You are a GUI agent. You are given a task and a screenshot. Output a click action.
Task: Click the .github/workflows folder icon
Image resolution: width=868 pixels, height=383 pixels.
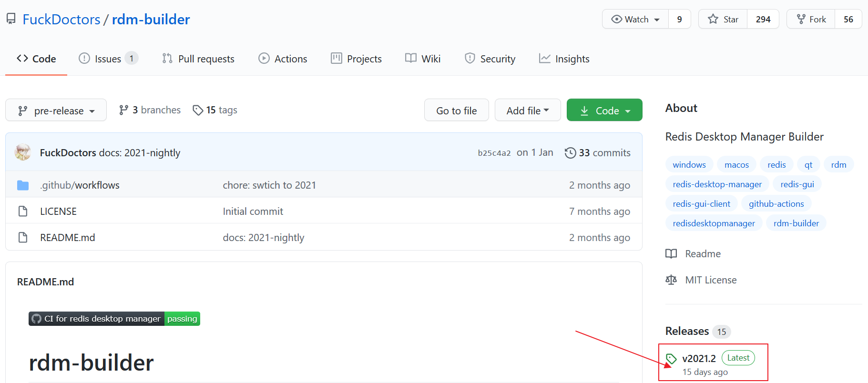[x=23, y=185]
